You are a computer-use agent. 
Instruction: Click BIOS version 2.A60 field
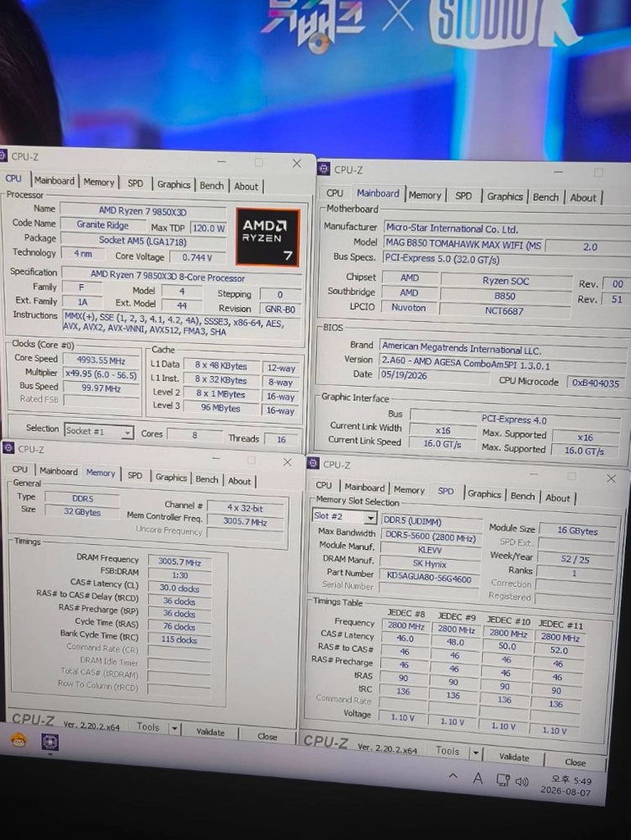[502, 364]
